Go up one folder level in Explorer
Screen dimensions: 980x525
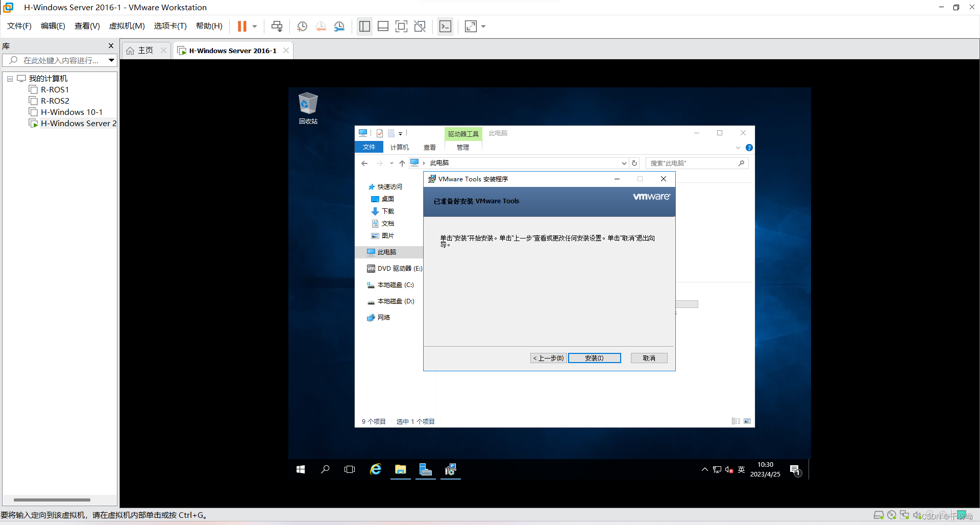point(402,163)
